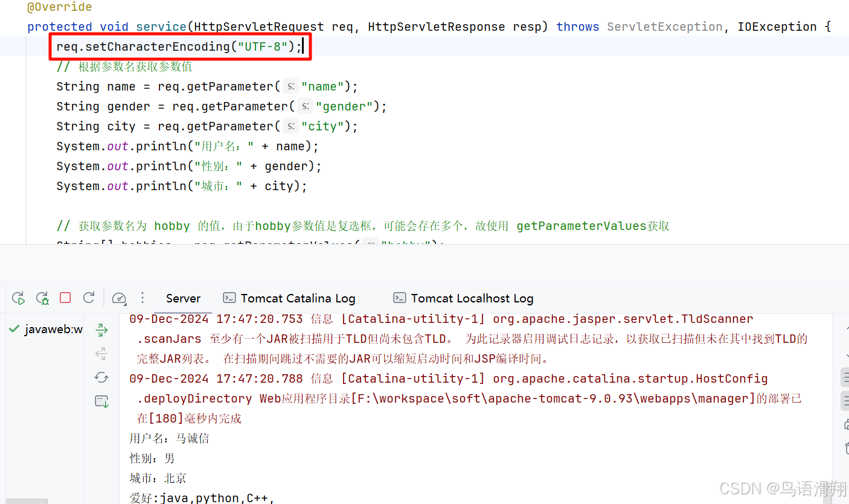Click the greyed-out undeploy arrows icon
The width and height of the screenshot is (849, 504).
pyautogui.click(x=101, y=354)
